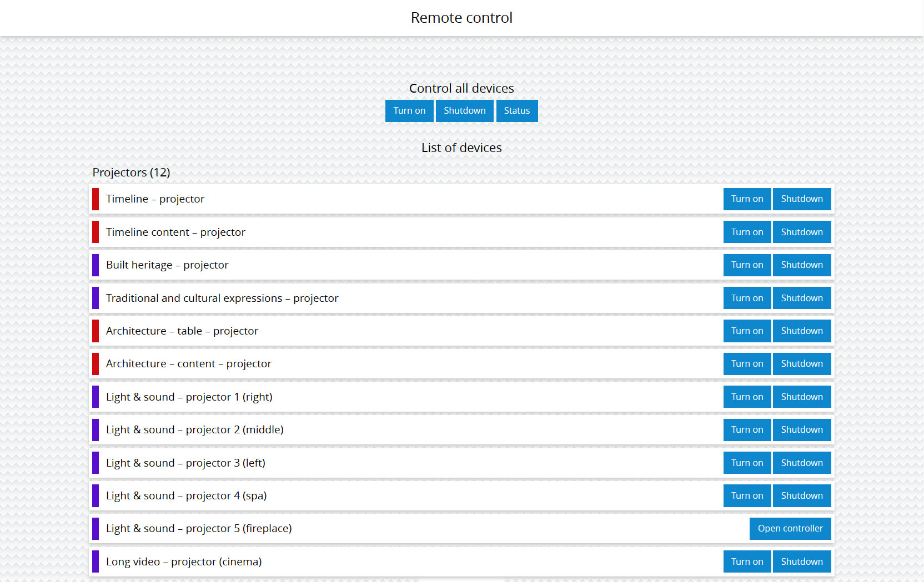Select 'Light & sound – projector 1 (right)' name
Viewport: 924px width, 582px height.
click(x=189, y=397)
